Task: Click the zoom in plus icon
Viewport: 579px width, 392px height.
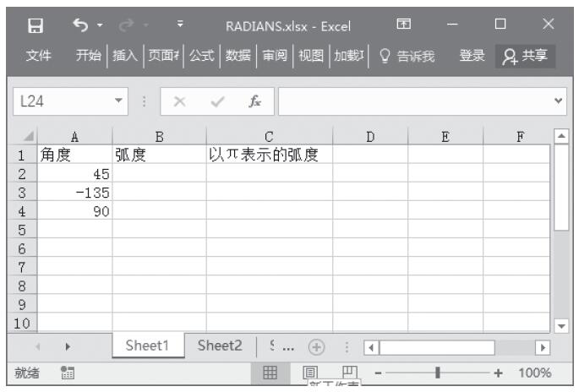Action: point(498,373)
